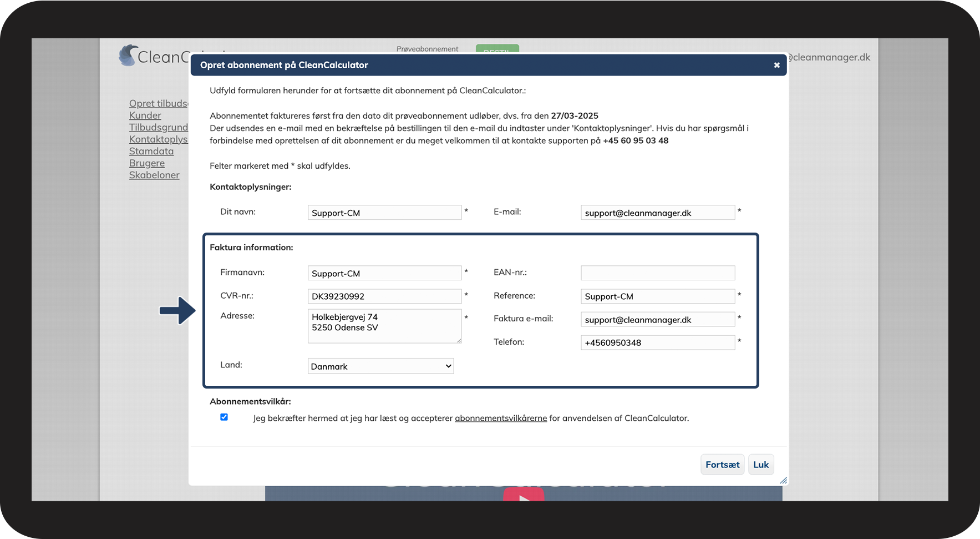Click the support phone number +45 60 95 03 48
Viewport: 980px width, 539px height.
pos(636,140)
